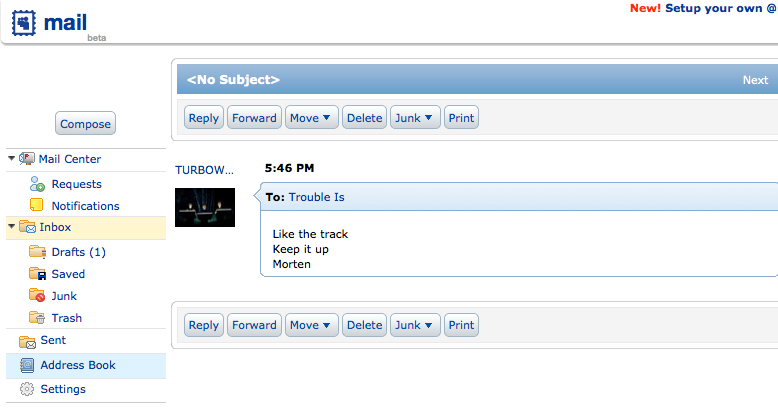Screen dimensions: 778x417
Task: Click the Trouble Is recipient link
Action: point(316,197)
